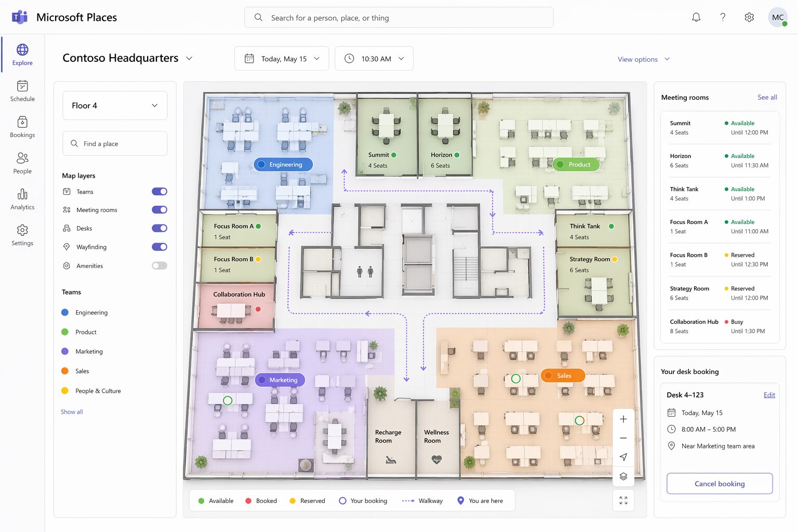Open the map layers stack icon
This screenshot has height=532, width=798.
[x=623, y=476]
